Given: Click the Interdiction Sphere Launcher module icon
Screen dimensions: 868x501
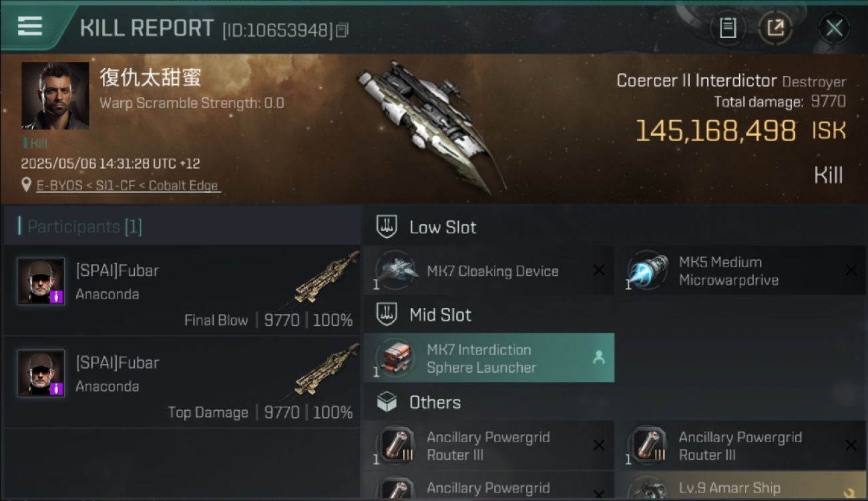Looking at the screenshot, I should [x=397, y=358].
